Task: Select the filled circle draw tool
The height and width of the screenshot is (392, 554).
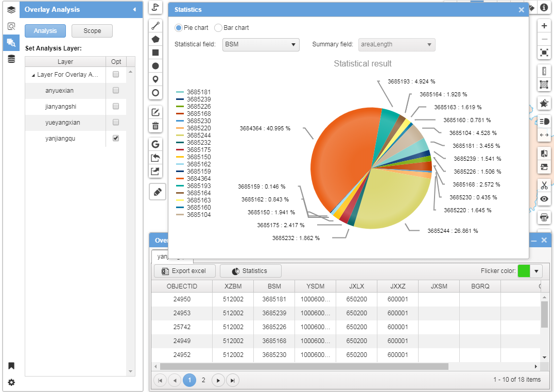Action: tap(155, 66)
